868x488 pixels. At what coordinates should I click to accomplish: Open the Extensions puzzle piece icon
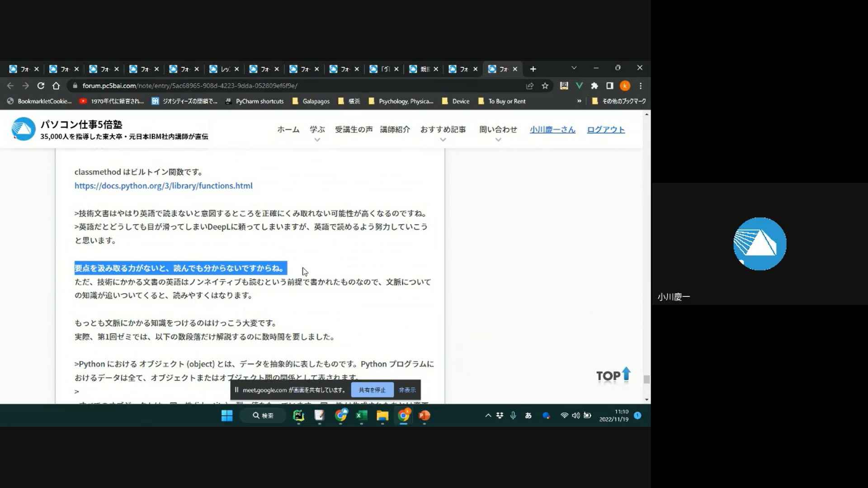tap(594, 86)
